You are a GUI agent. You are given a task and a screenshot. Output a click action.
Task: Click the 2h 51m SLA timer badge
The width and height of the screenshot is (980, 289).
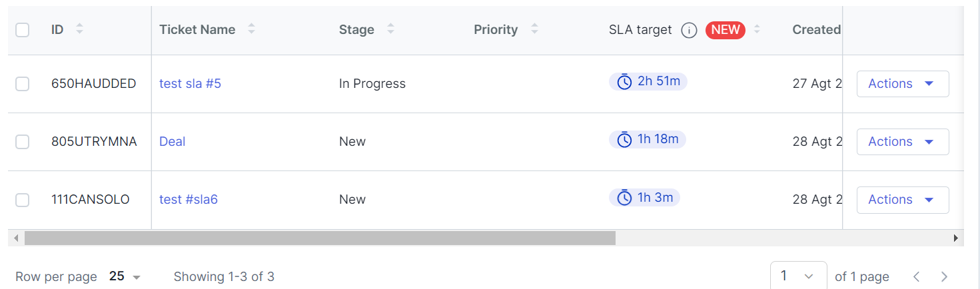tap(648, 81)
